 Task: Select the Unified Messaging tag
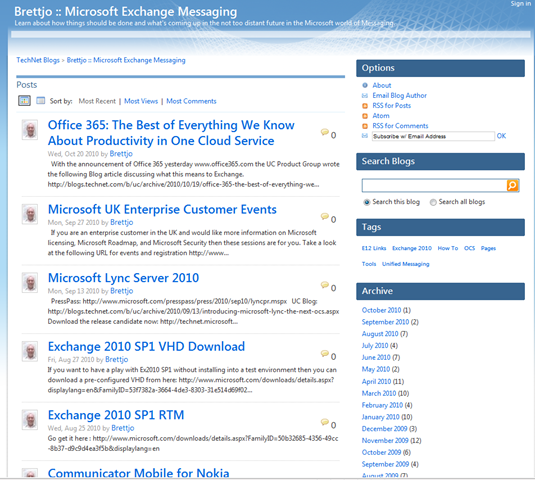(x=406, y=264)
